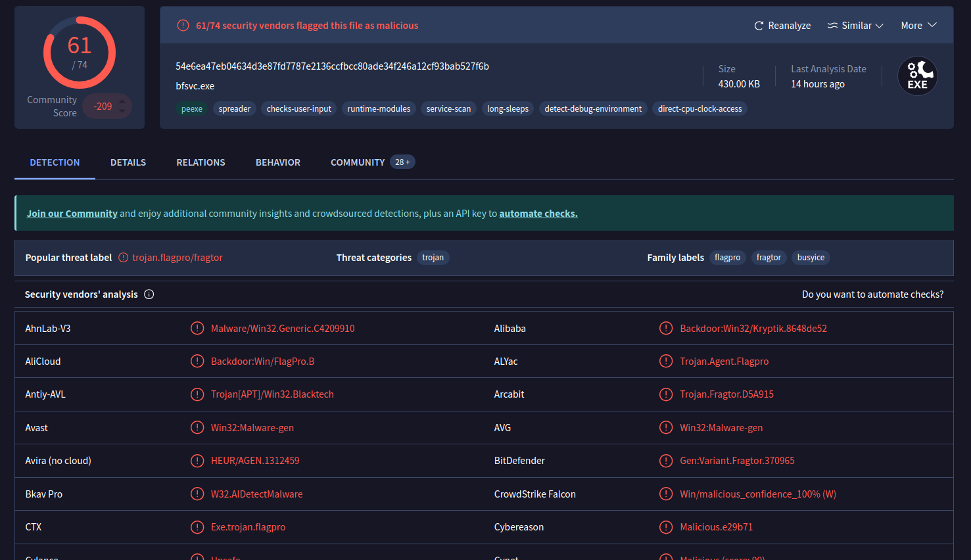971x560 pixels.
Task: Click the malicious alert icon in banner
Action: 183,26
